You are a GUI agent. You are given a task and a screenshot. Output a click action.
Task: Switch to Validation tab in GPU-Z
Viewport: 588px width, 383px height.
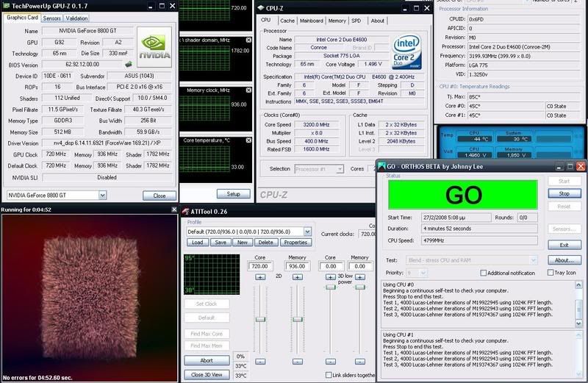coord(76,18)
